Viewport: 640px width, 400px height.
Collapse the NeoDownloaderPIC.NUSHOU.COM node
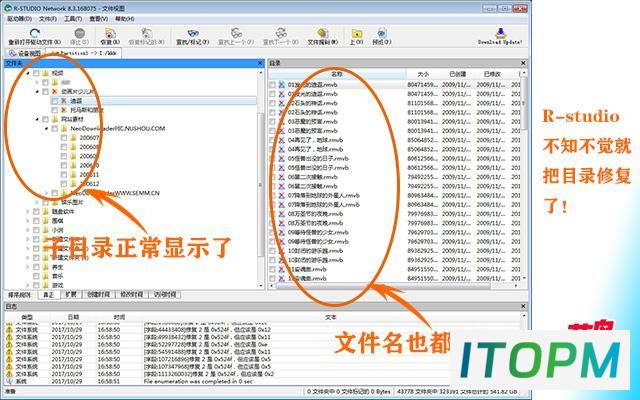[x=47, y=129]
